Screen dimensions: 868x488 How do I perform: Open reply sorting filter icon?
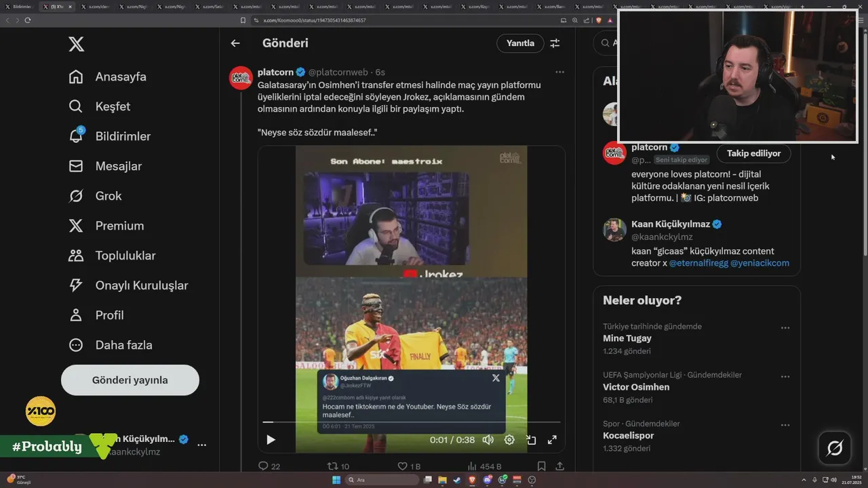coord(555,43)
